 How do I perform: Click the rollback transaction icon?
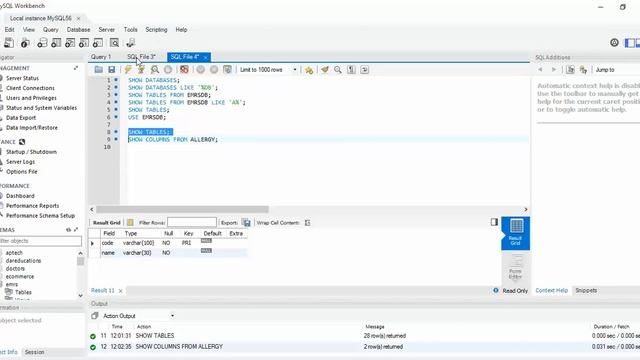point(214,69)
